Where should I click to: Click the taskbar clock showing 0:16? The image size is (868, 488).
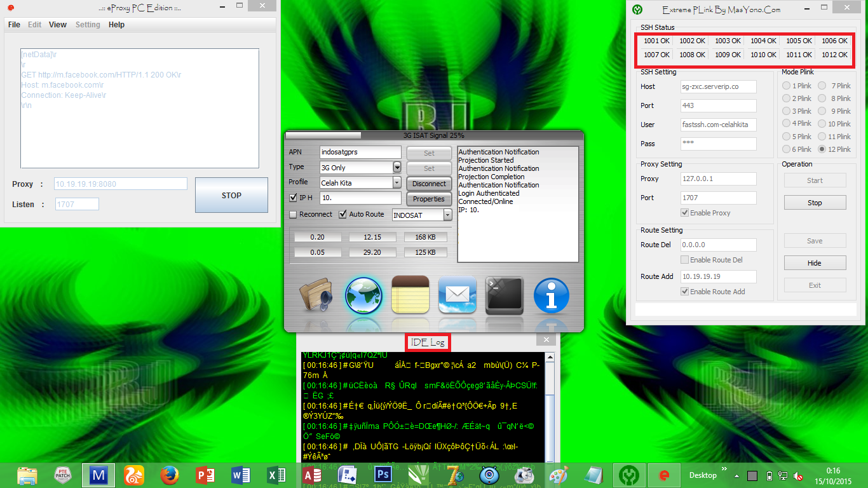[x=833, y=471]
